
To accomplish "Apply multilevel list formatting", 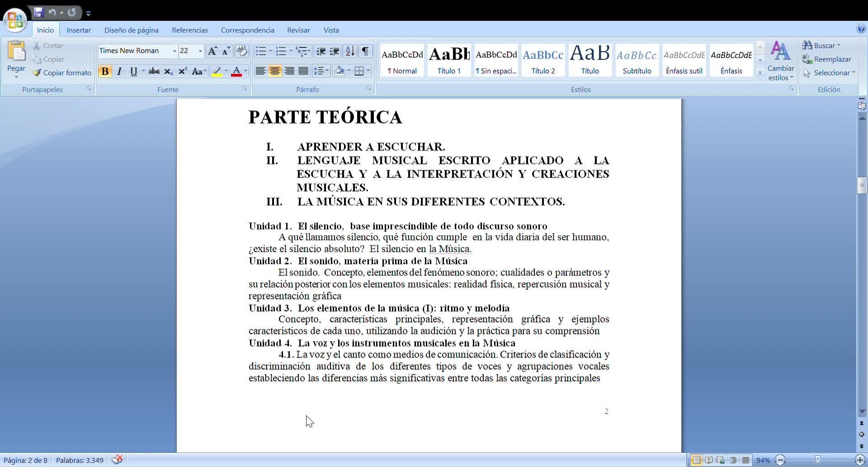I will (x=302, y=51).
